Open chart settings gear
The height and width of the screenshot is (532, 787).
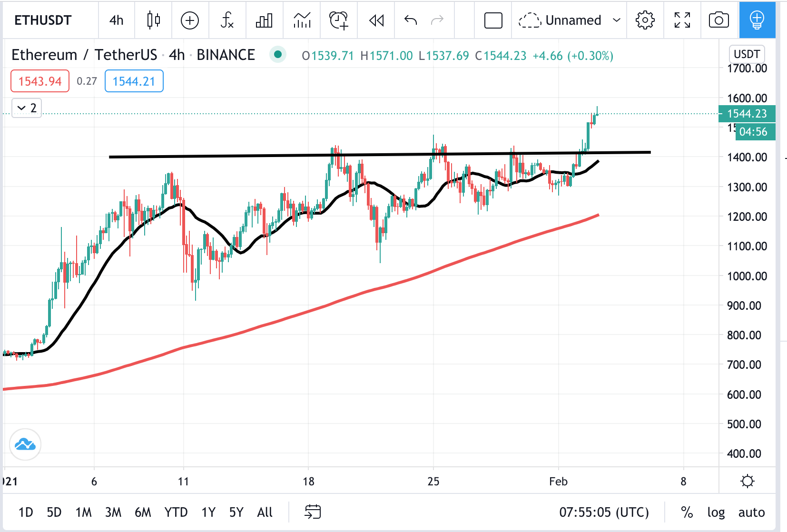(x=645, y=20)
